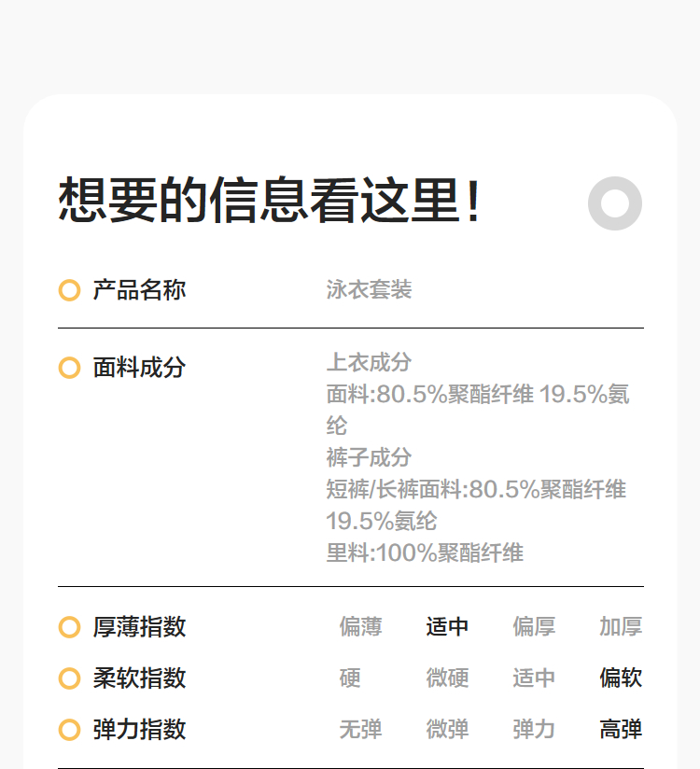Click the yellow circle beside 柔软指数
700x769 pixels.
pyautogui.click(x=69, y=678)
